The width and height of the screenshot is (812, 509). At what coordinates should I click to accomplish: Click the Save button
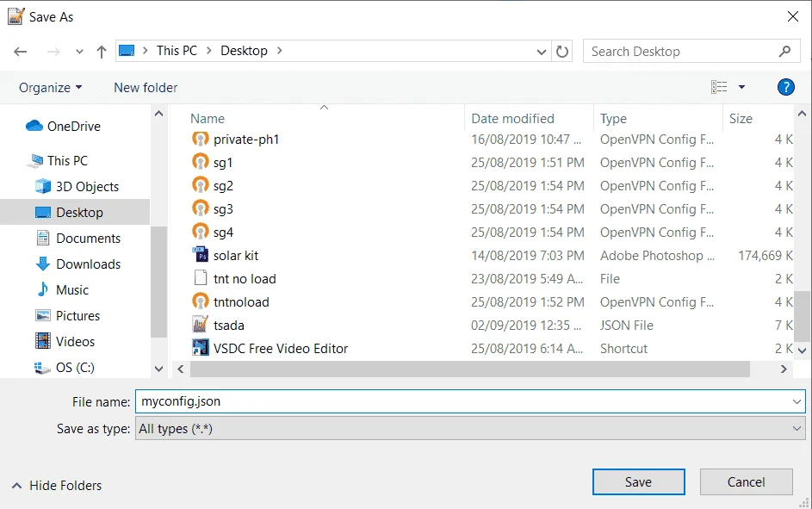(639, 482)
